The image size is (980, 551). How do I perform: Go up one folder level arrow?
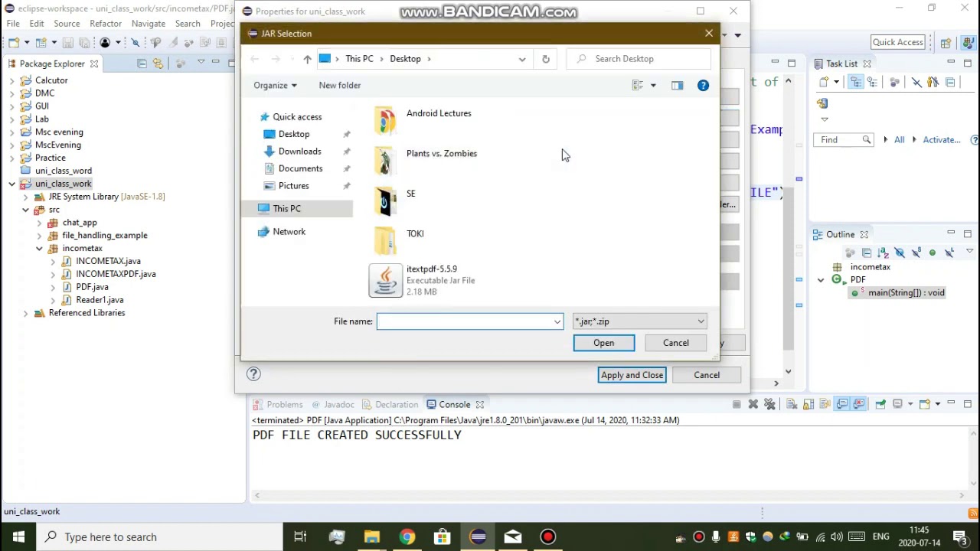pos(307,59)
